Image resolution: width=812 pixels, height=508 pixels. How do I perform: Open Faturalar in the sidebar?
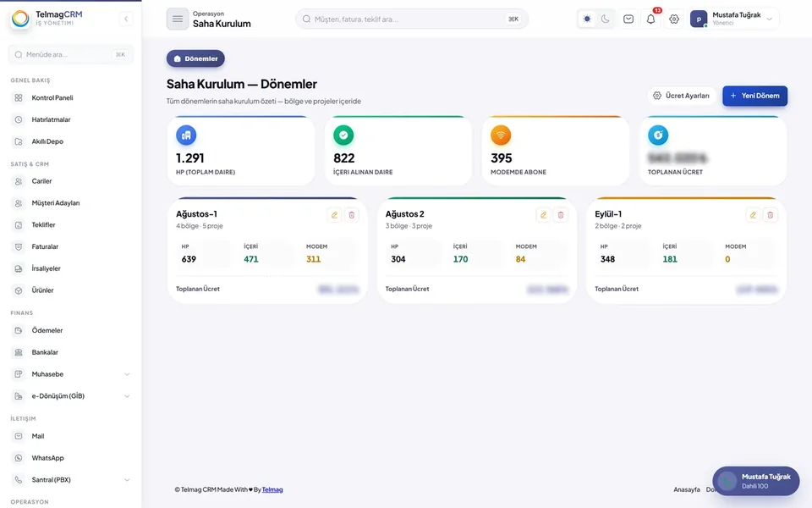[71, 246]
